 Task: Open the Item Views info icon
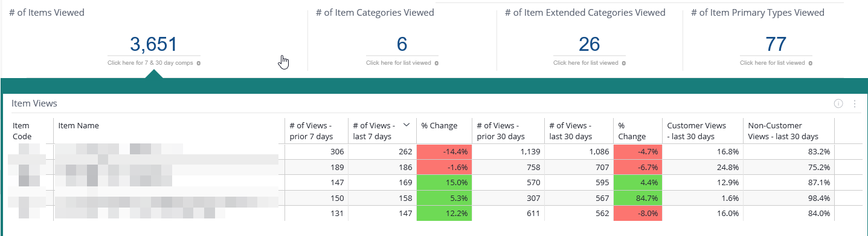pyautogui.click(x=838, y=103)
